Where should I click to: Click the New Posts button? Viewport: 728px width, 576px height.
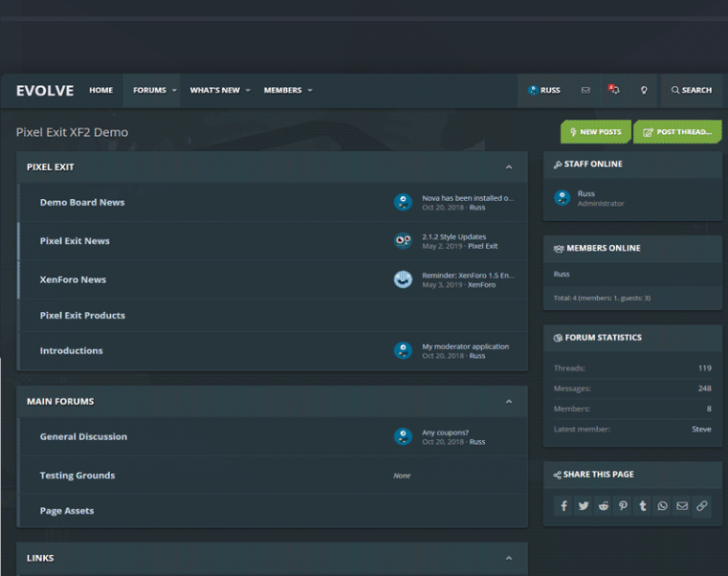click(x=596, y=132)
